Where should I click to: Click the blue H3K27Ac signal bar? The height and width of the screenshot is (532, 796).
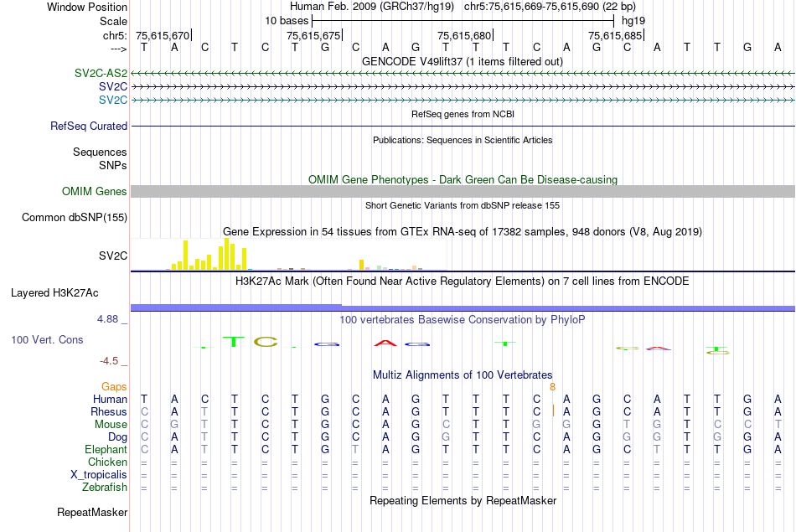[463, 307]
